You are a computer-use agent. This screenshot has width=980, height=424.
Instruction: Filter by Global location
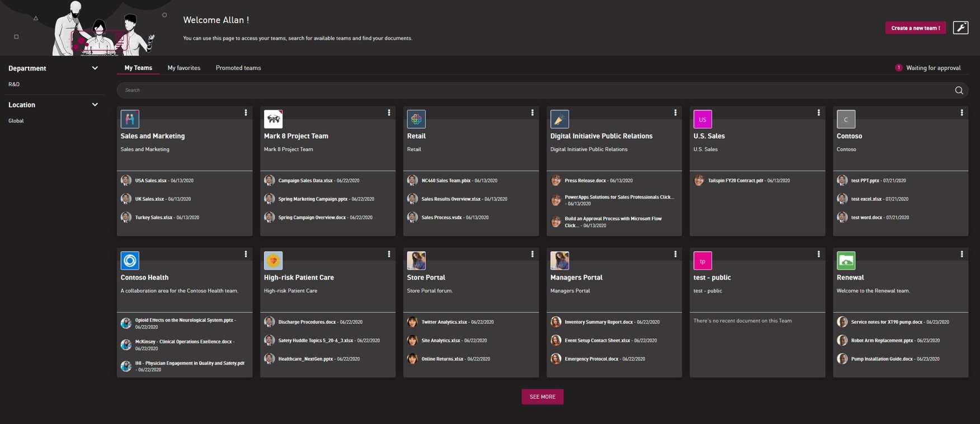click(x=16, y=120)
